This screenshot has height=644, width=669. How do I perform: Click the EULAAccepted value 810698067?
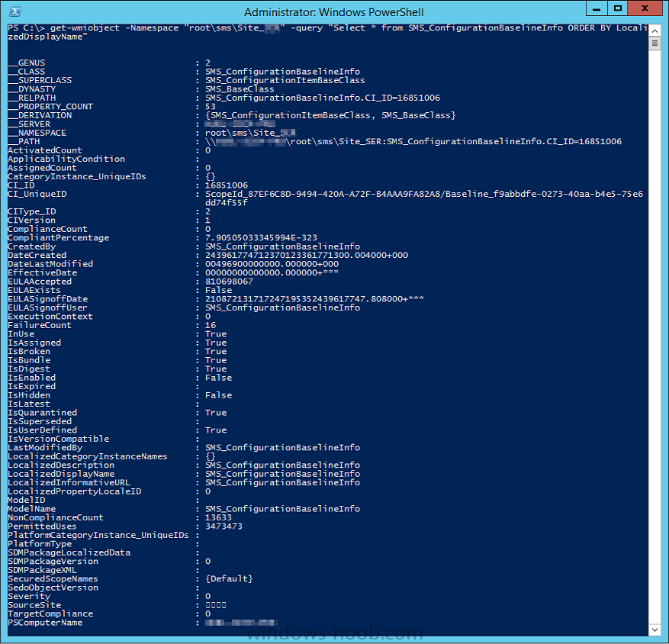click(229, 282)
